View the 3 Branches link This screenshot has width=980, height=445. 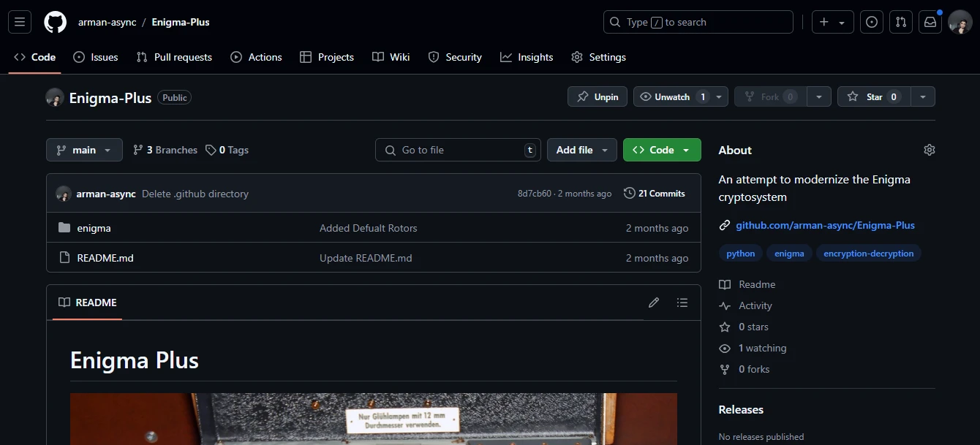(165, 150)
